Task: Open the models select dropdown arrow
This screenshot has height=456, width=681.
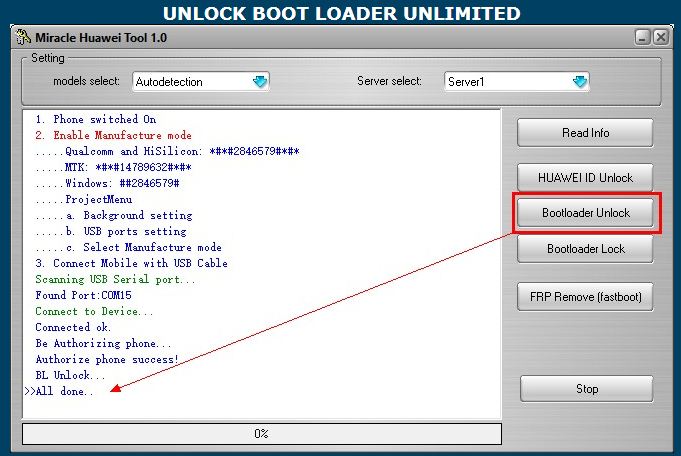Action: click(260, 81)
